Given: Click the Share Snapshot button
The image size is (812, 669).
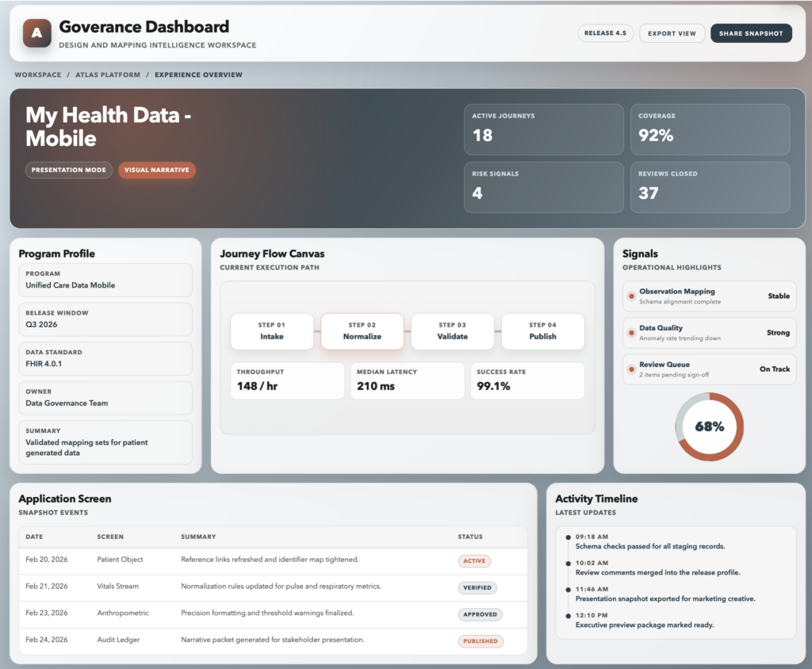Looking at the screenshot, I should [x=751, y=33].
